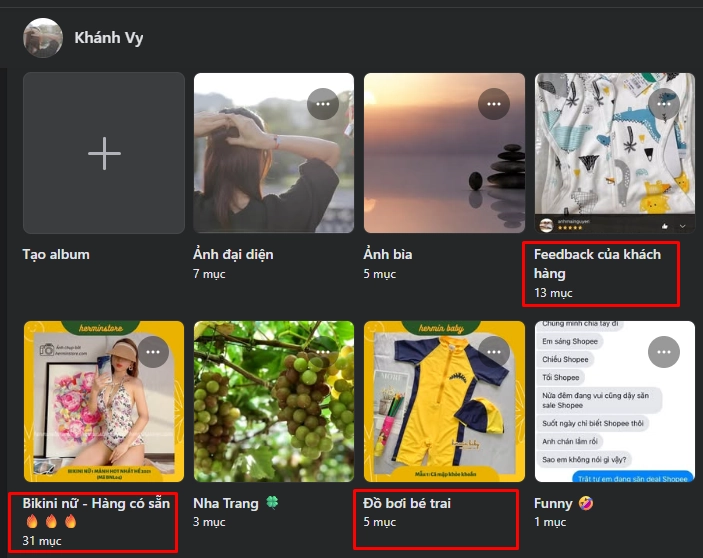Open options menu on Ảnh đại diện album
The height and width of the screenshot is (558, 703).
coord(323,104)
